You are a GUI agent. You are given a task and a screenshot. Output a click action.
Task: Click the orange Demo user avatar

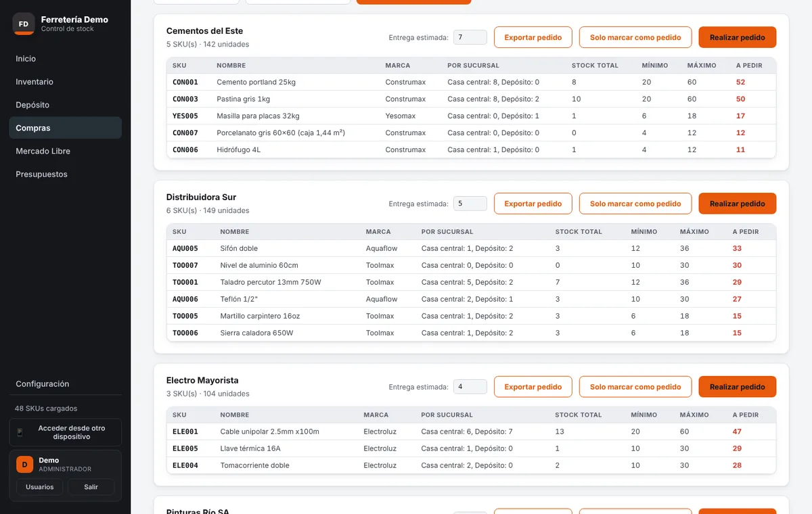click(24, 464)
